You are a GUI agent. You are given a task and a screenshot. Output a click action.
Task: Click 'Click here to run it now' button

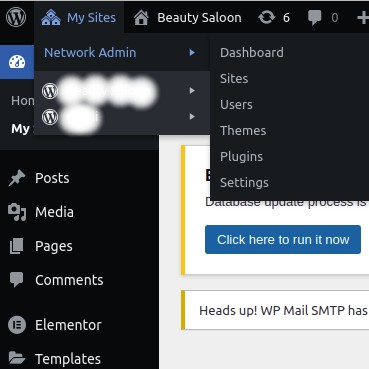coord(283,239)
